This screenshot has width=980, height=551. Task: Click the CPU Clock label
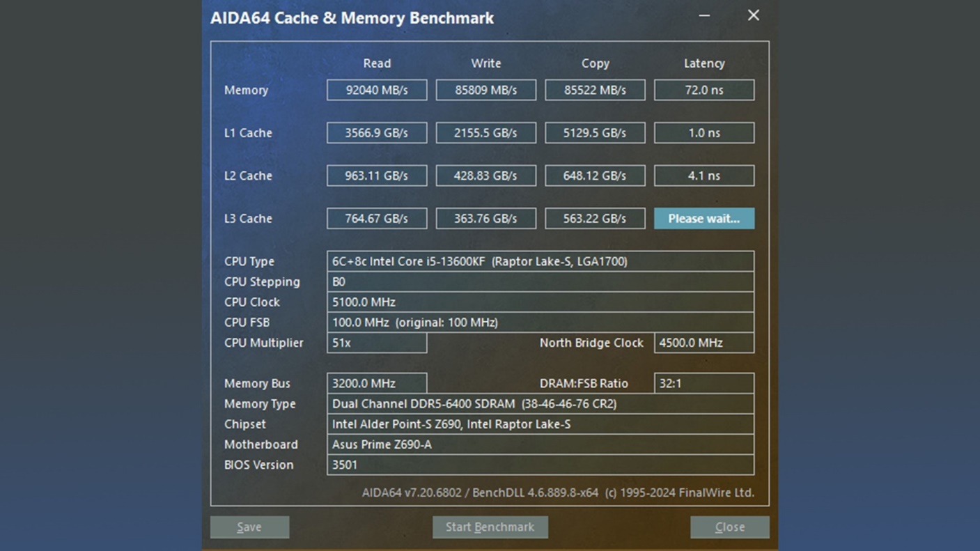tap(252, 302)
